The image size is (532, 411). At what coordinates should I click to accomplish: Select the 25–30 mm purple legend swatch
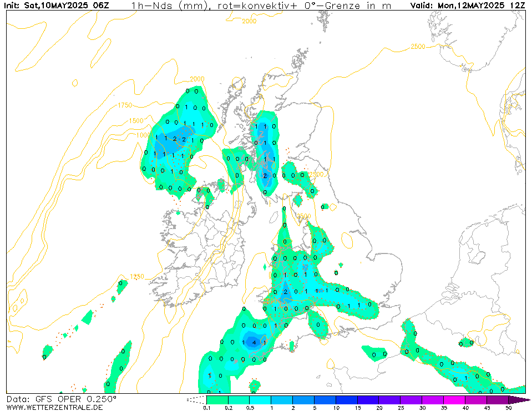(x=411, y=400)
